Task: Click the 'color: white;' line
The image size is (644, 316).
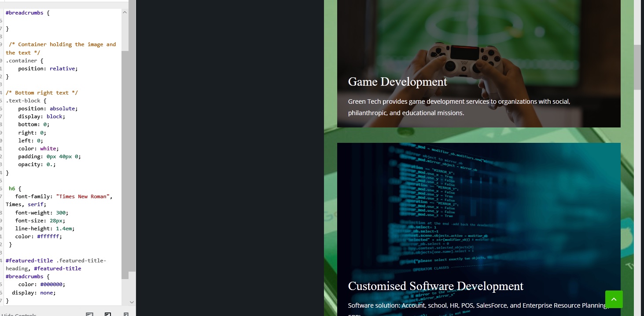Action: click(38, 149)
